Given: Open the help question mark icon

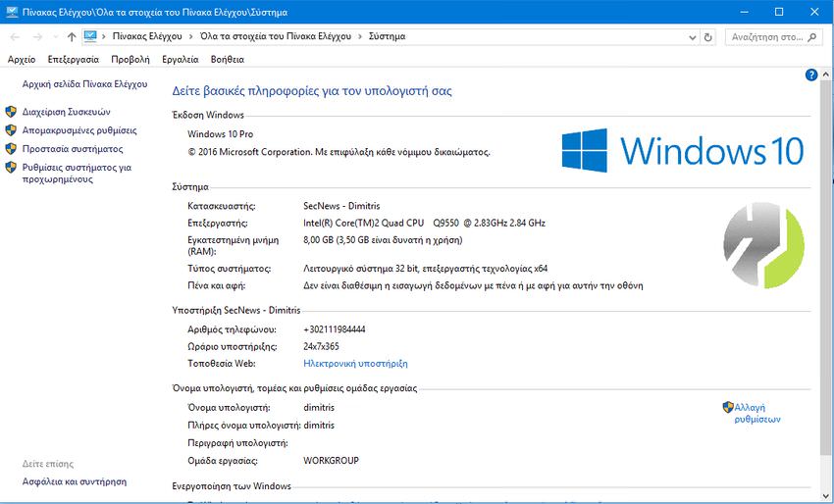Looking at the screenshot, I should pyautogui.click(x=811, y=75).
